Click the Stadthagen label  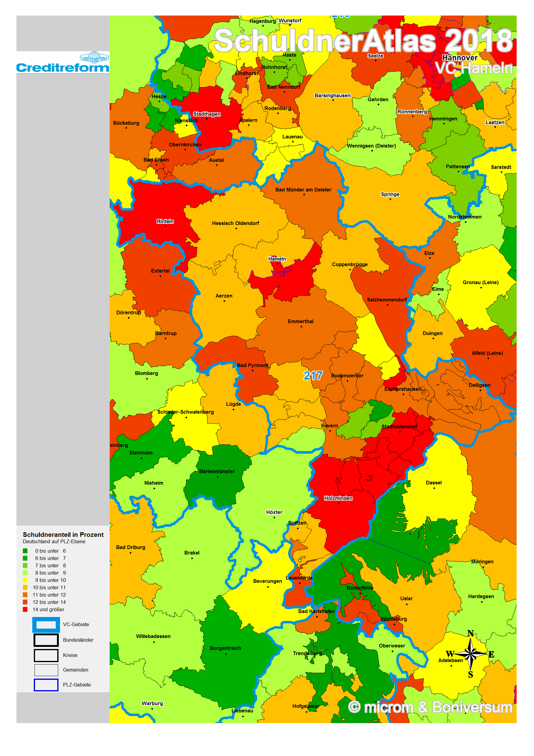[x=207, y=114]
